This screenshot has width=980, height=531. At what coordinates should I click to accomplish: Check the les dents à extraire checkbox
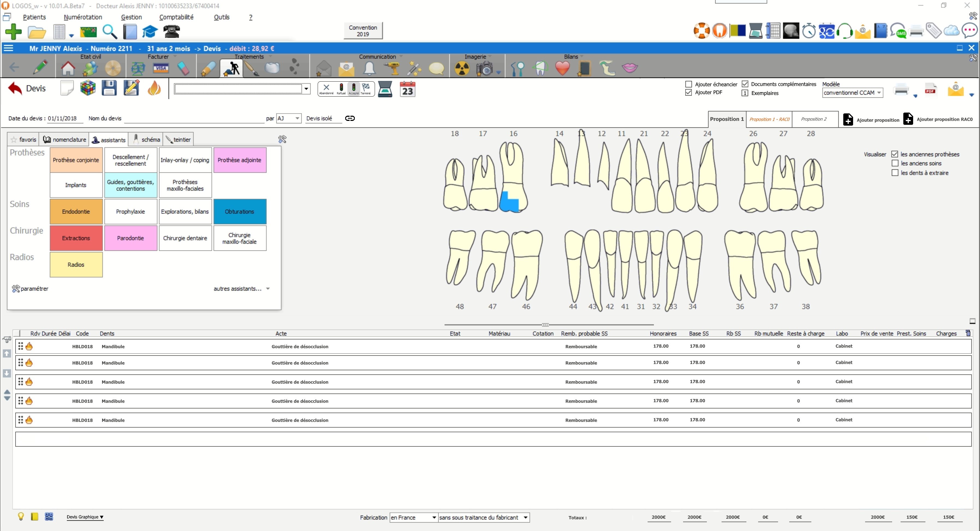click(895, 173)
